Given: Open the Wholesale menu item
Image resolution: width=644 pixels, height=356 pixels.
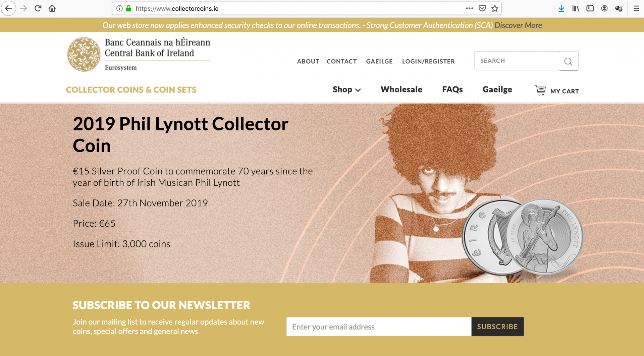Looking at the screenshot, I should [x=401, y=90].
